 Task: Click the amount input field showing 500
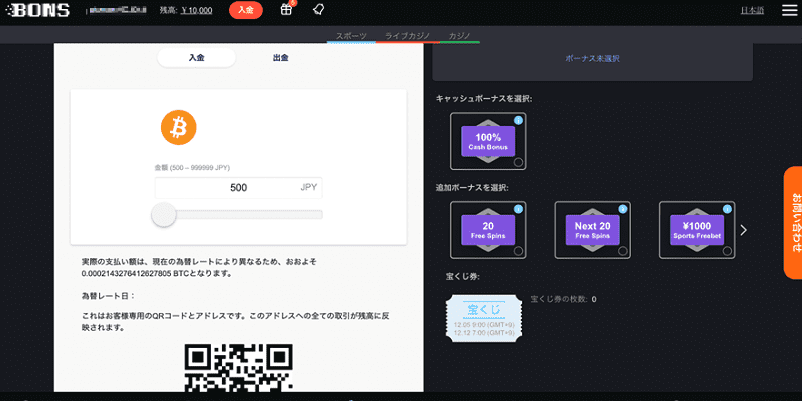239,188
